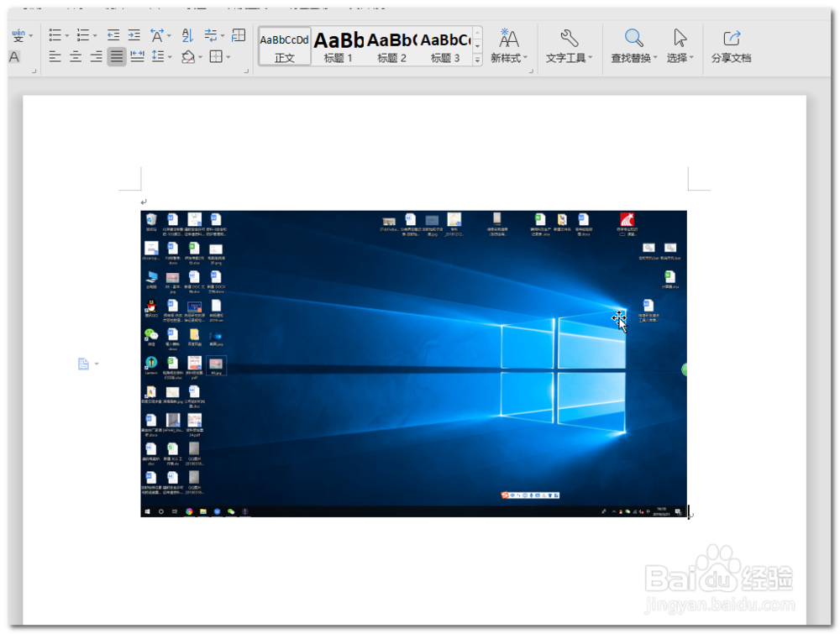Click the Chinese layout A icon
This screenshot has width=840, height=634.
156,35
